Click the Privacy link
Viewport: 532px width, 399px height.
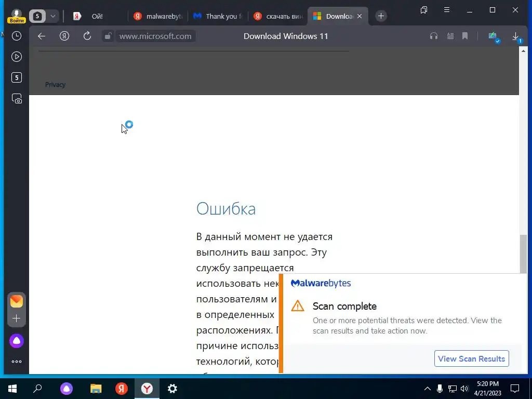click(x=55, y=85)
